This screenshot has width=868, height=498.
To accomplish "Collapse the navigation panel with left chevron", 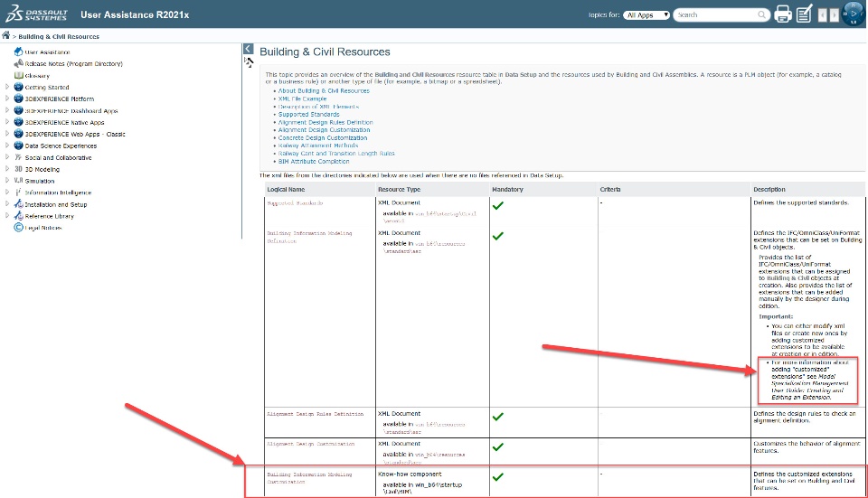I will coord(248,49).
